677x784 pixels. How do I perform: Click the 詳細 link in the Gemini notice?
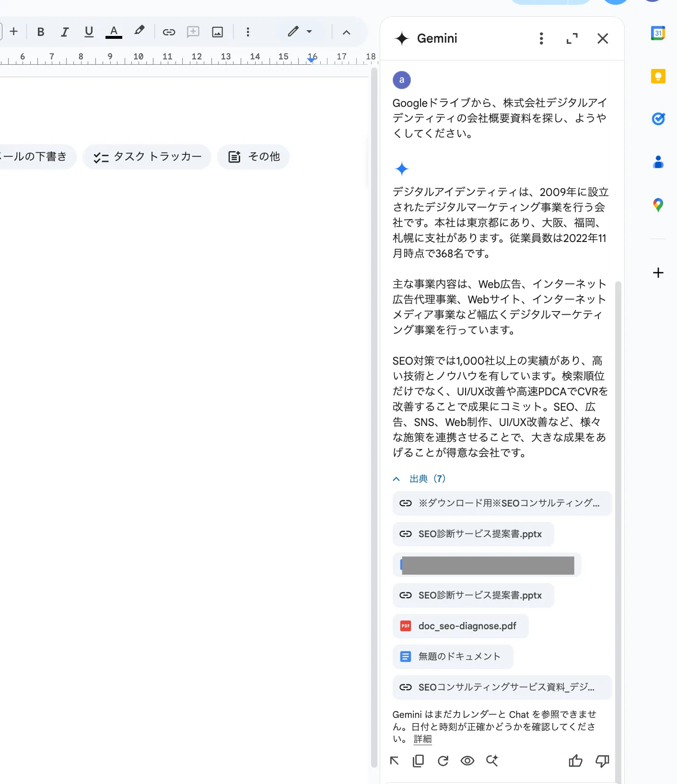[422, 739]
